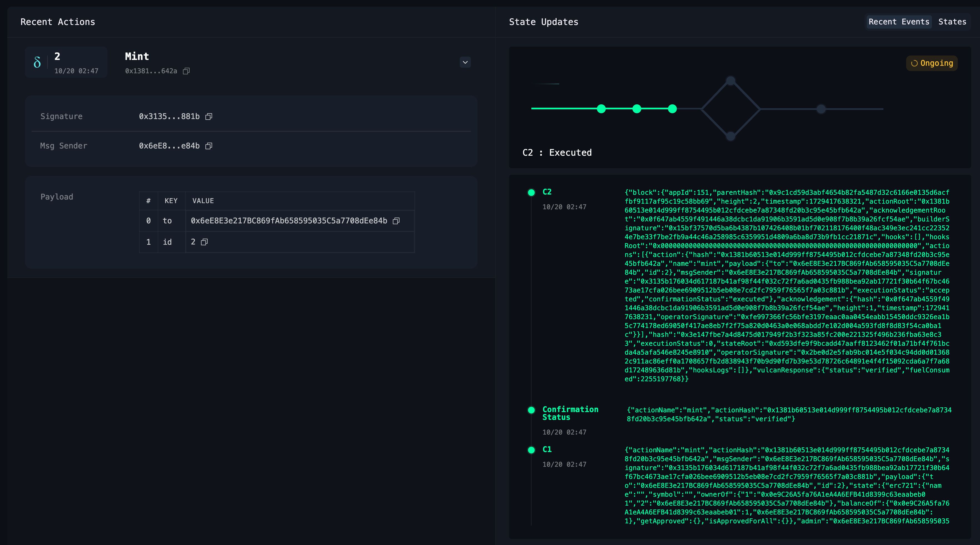The image size is (980, 545).
Task: Select the third green progress node
Action: tap(672, 109)
